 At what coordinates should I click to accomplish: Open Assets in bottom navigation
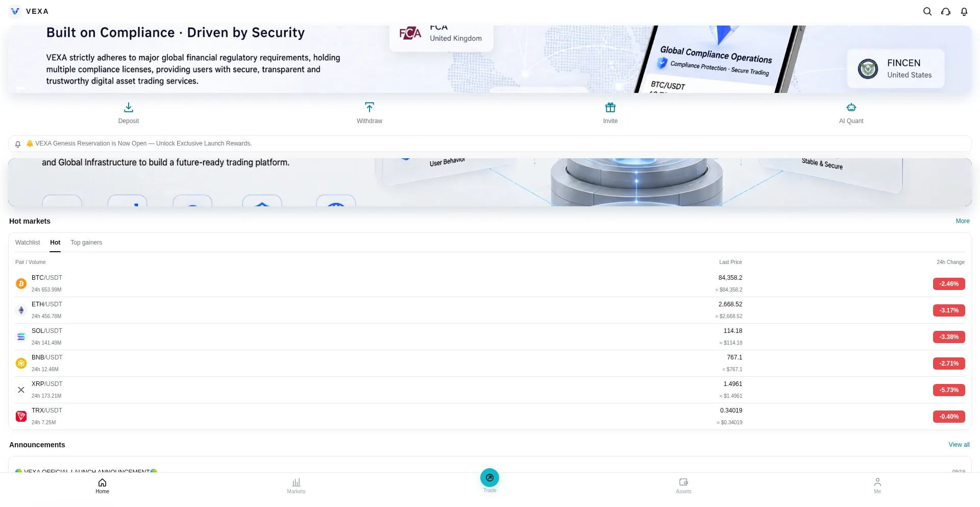(683, 486)
